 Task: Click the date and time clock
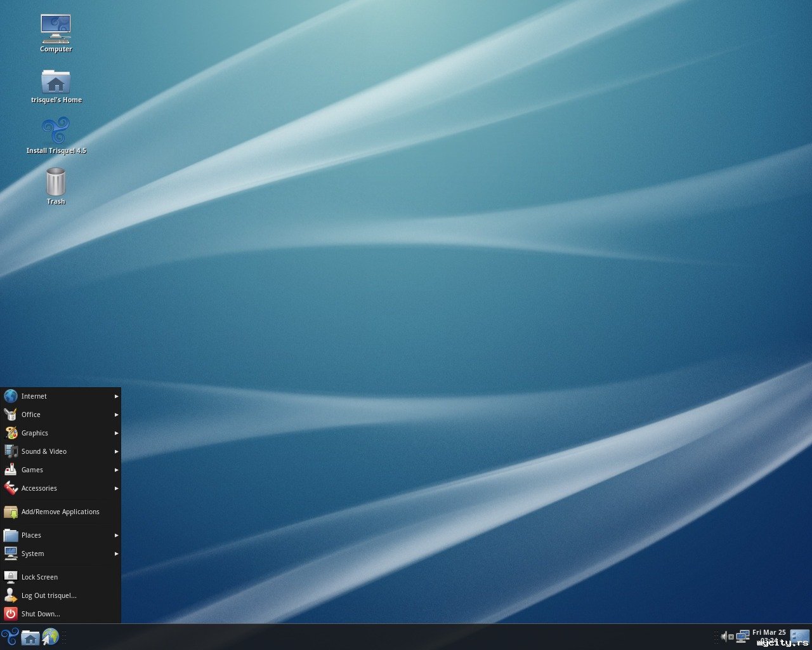(769, 636)
